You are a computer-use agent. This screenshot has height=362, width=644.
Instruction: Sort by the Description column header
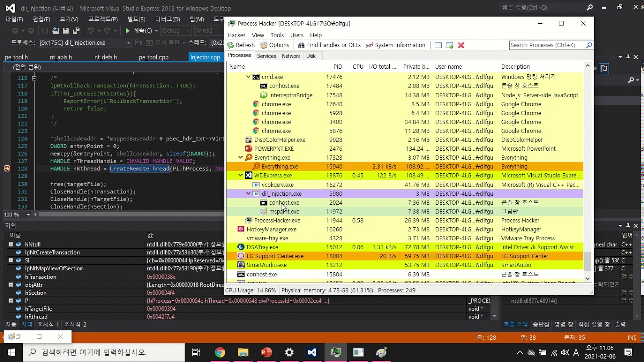point(540,67)
